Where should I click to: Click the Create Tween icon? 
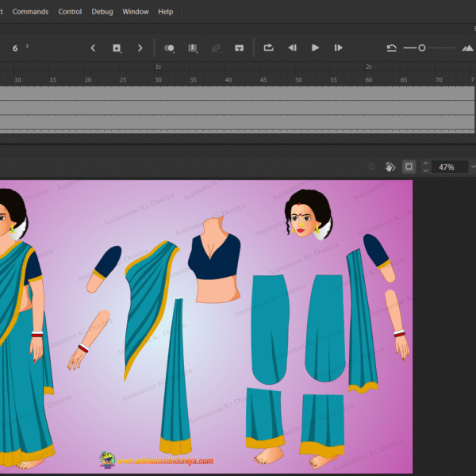click(x=216, y=48)
